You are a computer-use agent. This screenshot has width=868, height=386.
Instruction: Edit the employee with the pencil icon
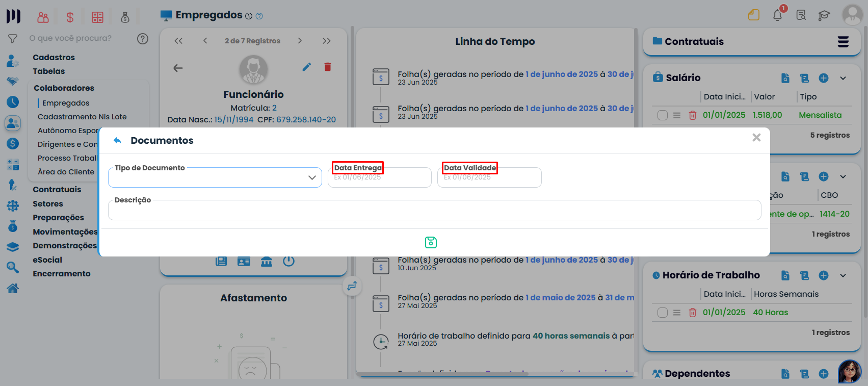point(306,67)
